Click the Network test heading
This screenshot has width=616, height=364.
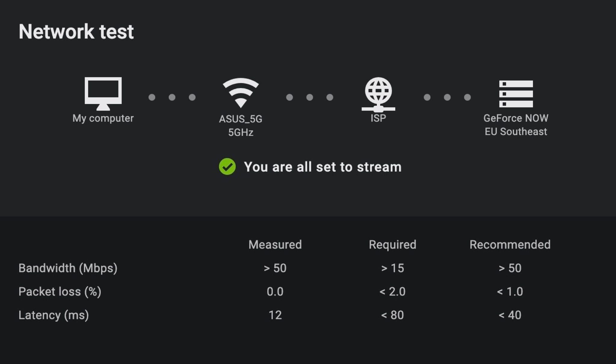click(76, 32)
